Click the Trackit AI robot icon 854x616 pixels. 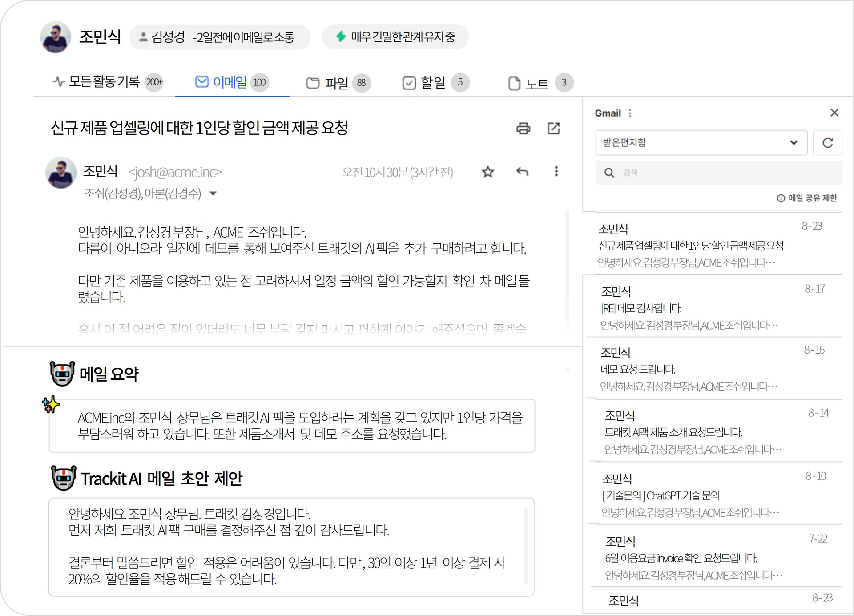(x=63, y=478)
